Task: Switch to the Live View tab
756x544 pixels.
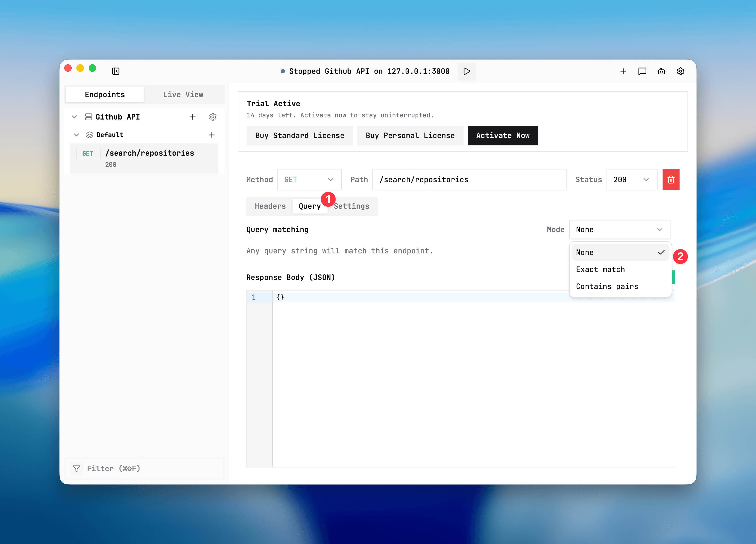Action: click(183, 94)
